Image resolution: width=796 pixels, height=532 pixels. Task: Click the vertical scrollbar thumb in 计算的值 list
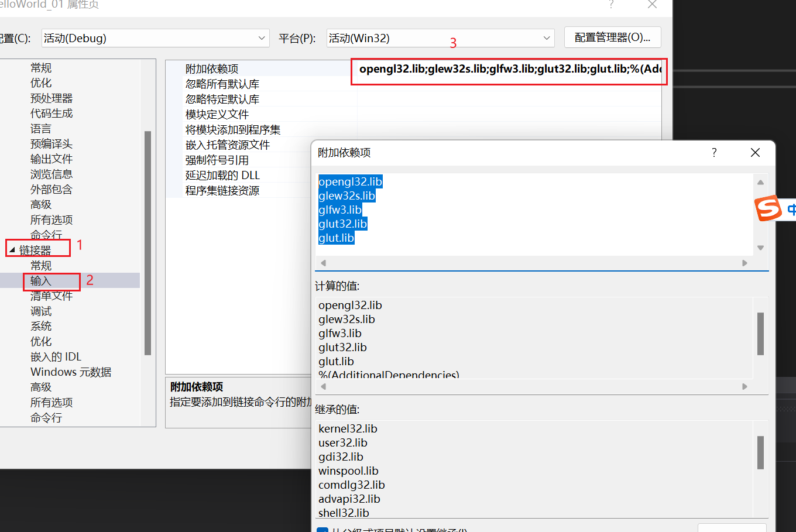point(760,334)
